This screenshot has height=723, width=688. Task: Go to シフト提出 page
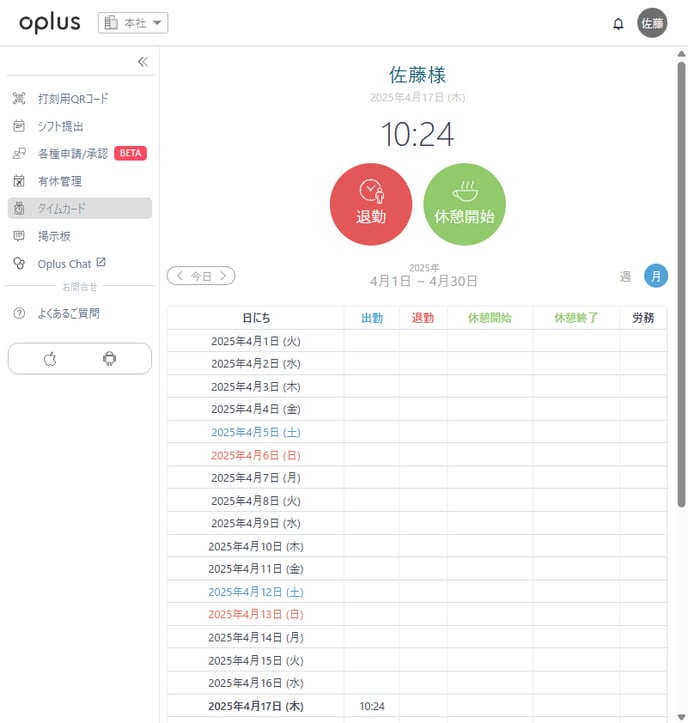click(x=60, y=126)
